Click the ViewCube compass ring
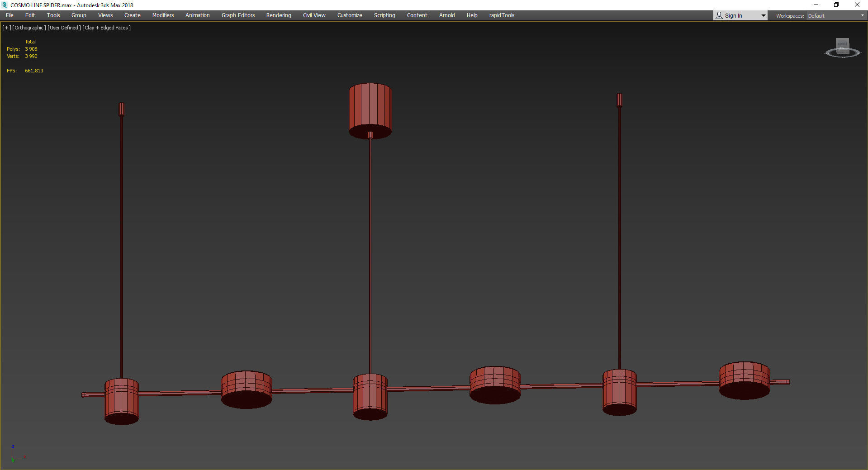The height and width of the screenshot is (470, 868). (x=842, y=53)
